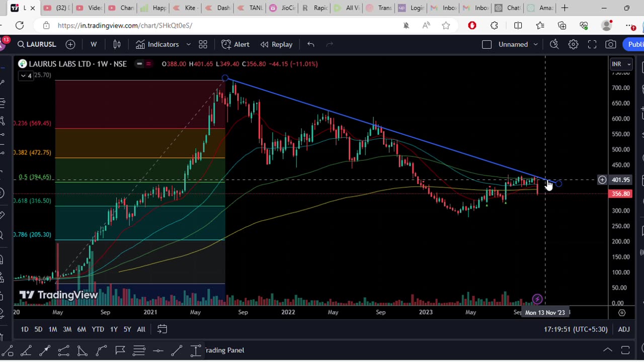Undo the last chart action
The image size is (644, 362).
pyautogui.click(x=311, y=44)
